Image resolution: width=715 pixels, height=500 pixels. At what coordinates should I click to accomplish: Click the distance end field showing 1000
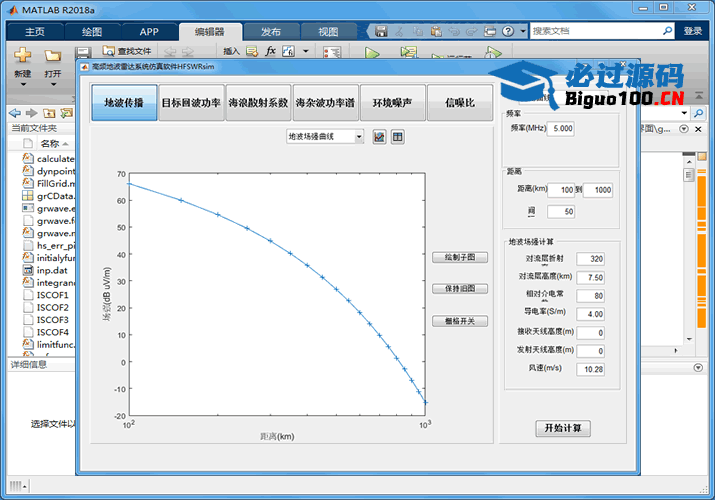tap(597, 190)
